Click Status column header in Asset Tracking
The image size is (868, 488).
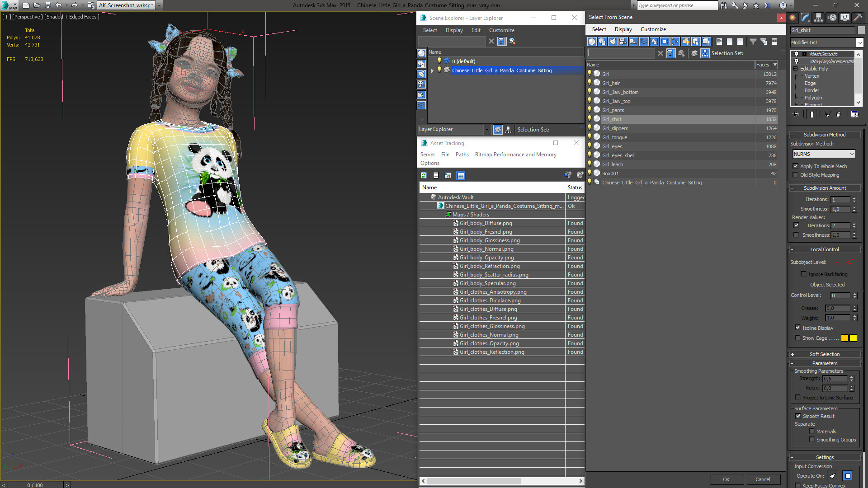(x=575, y=188)
